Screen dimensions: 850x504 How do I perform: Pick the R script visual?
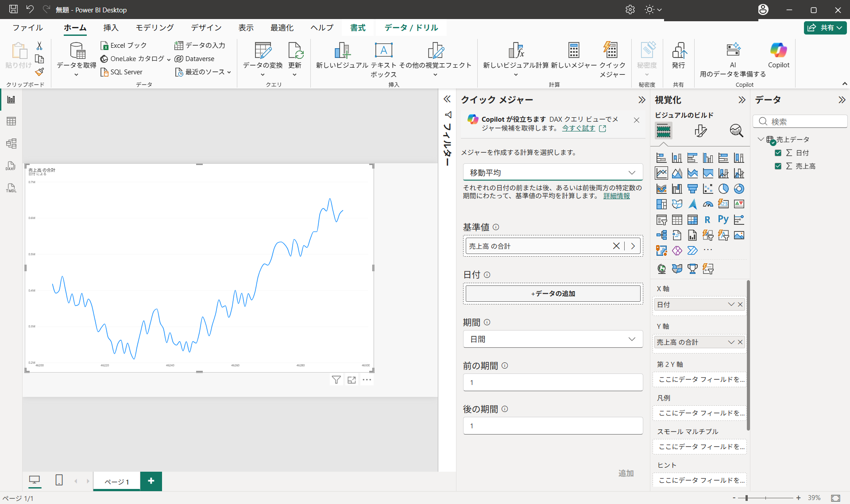707,219
